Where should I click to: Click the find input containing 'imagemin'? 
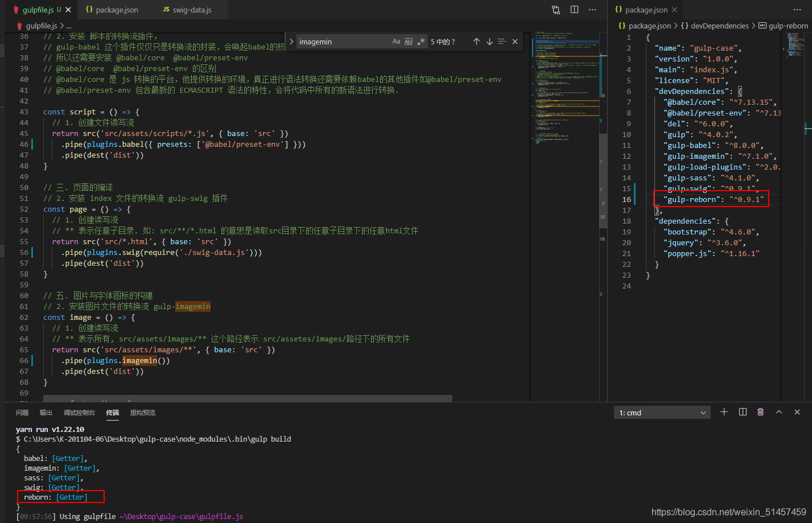click(343, 42)
